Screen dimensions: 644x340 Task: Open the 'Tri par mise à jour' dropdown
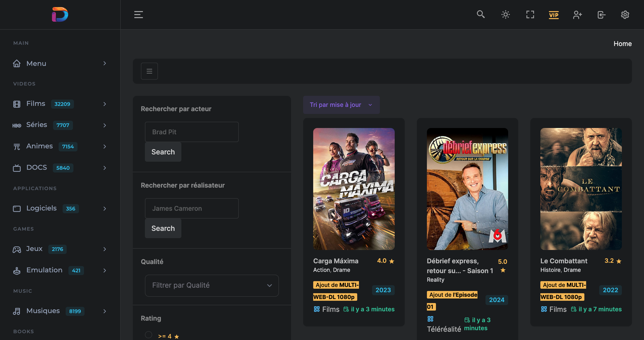pyautogui.click(x=341, y=105)
